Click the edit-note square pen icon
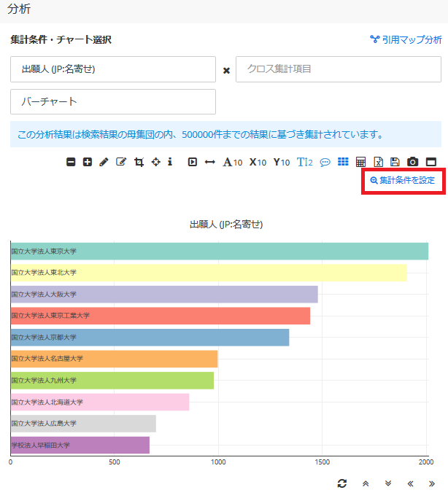Screen dimensions: 448x498 pyautogui.click(x=121, y=162)
